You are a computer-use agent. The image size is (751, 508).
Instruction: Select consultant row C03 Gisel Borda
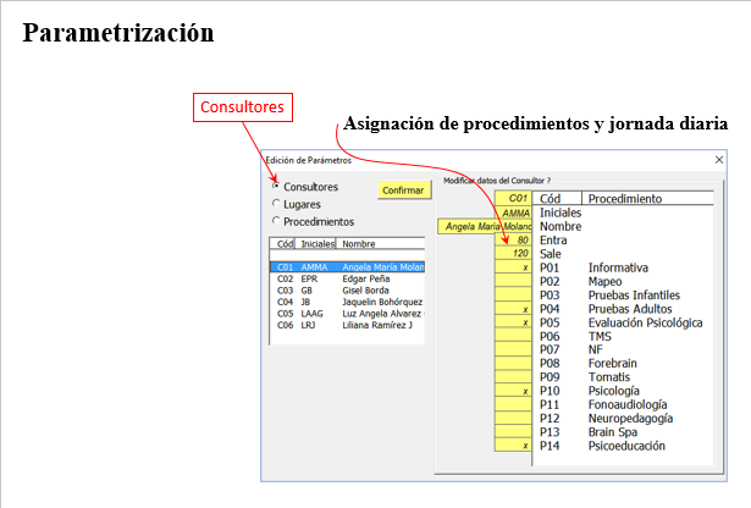click(x=347, y=290)
